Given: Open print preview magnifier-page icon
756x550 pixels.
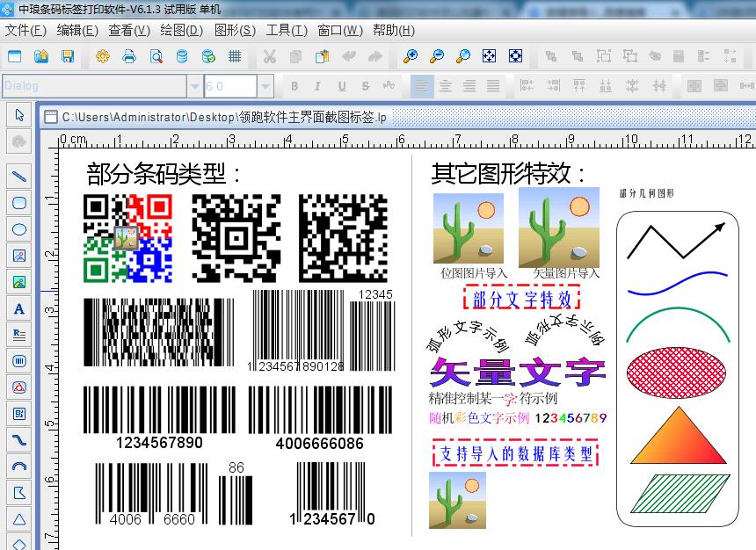Looking at the screenshot, I should click(x=156, y=56).
